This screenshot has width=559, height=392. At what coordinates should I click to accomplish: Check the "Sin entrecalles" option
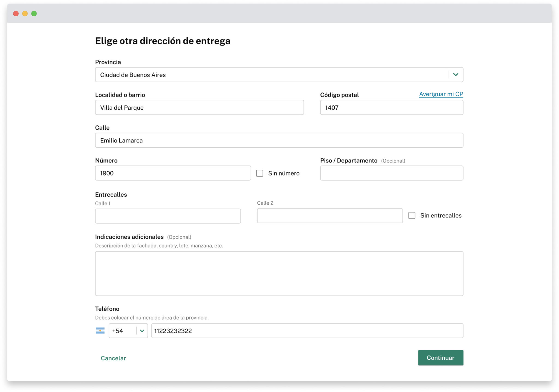click(411, 215)
